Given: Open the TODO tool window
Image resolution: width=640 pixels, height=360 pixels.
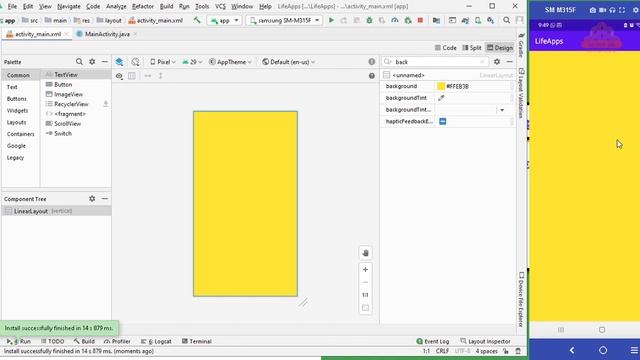Looking at the screenshot, I should pos(53,341).
